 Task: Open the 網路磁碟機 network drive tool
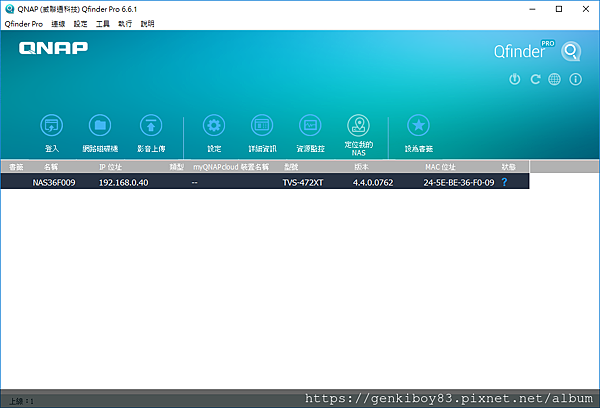click(100, 126)
